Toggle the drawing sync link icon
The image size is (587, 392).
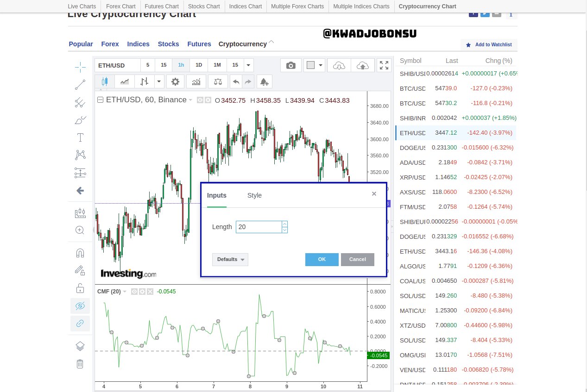point(80,323)
